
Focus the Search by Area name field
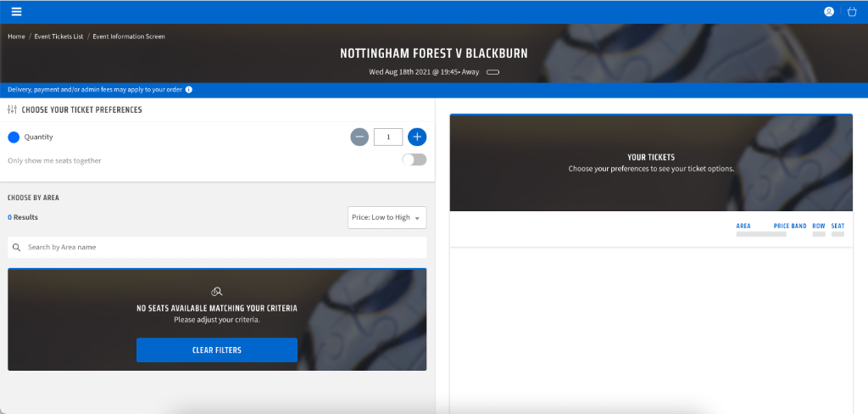(217, 247)
